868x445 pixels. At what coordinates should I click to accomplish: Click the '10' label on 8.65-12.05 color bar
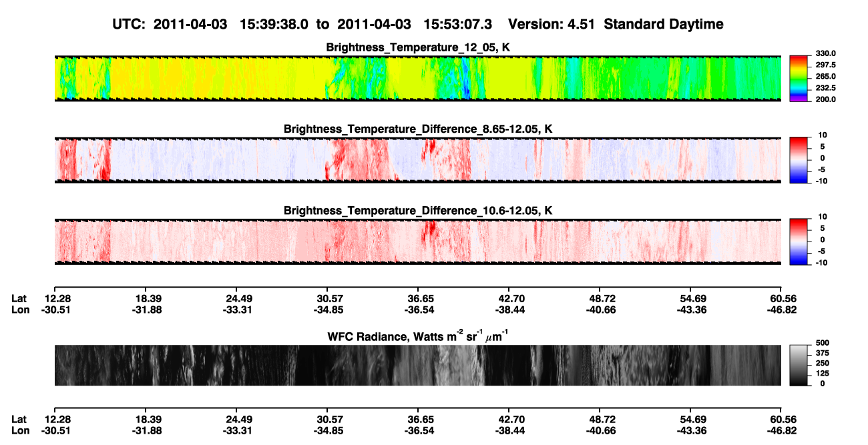pyautogui.click(x=823, y=135)
